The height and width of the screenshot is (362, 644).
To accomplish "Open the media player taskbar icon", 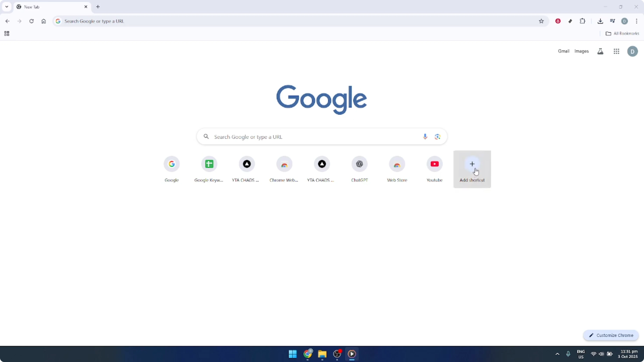I will tap(352, 354).
